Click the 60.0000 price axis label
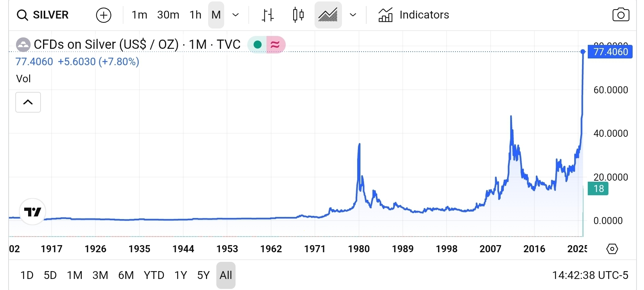644x290 pixels. tap(611, 90)
